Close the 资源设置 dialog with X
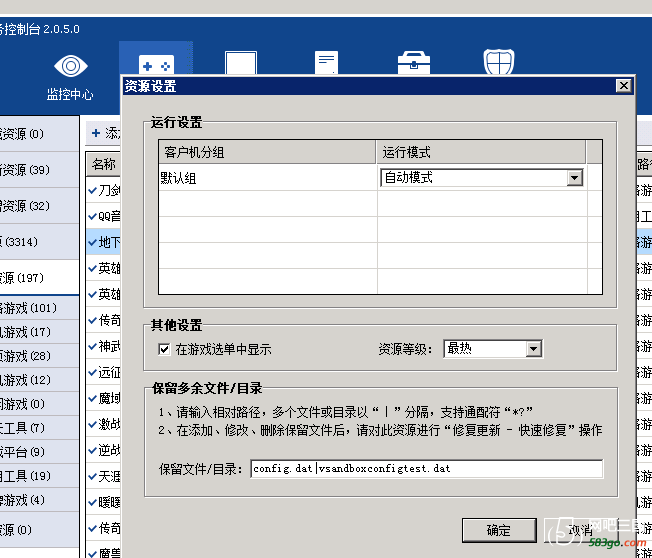This screenshot has width=652, height=558. [x=623, y=86]
